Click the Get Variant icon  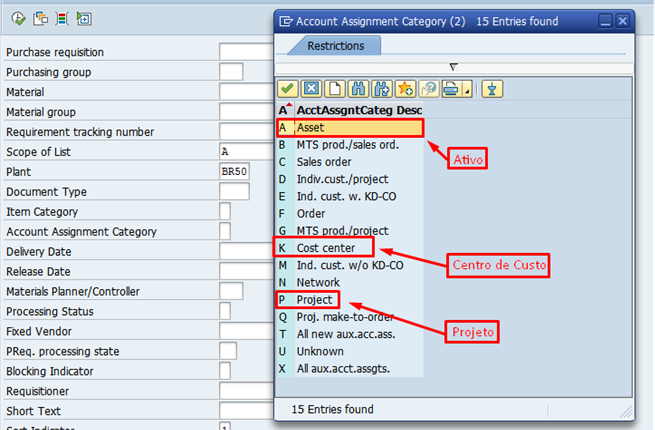(38, 18)
